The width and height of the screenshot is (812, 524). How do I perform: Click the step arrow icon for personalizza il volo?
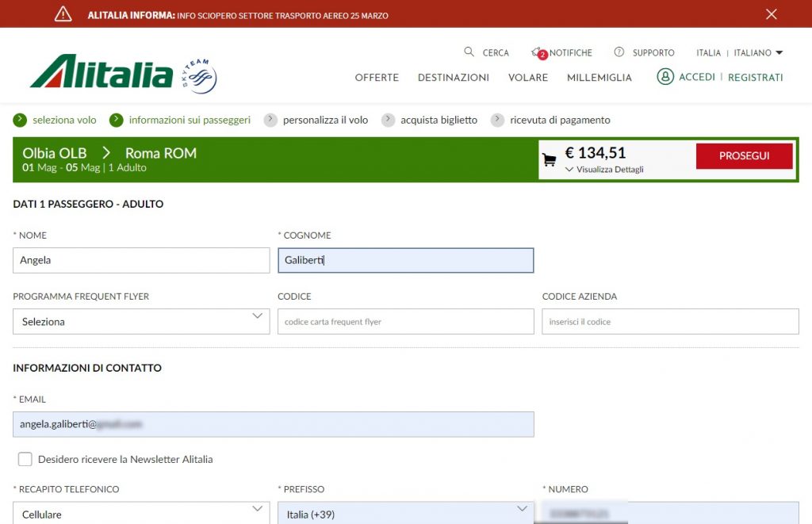click(x=270, y=120)
